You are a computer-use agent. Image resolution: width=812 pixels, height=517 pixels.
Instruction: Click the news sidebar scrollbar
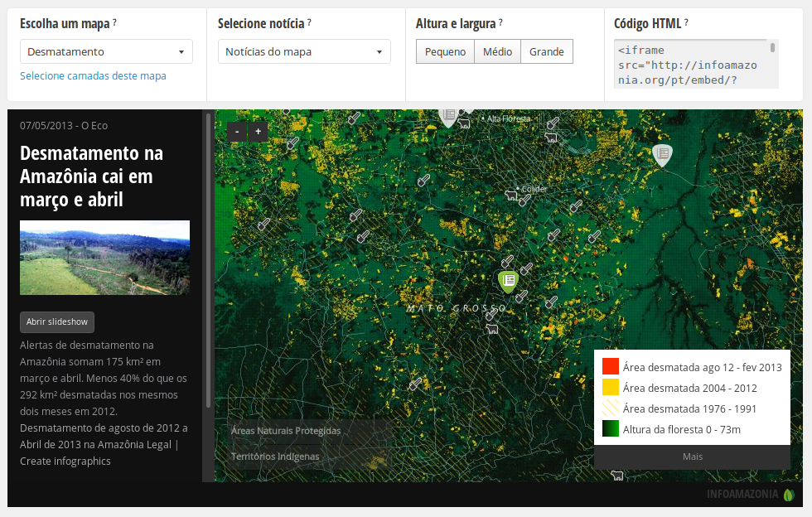(x=208, y=261)
